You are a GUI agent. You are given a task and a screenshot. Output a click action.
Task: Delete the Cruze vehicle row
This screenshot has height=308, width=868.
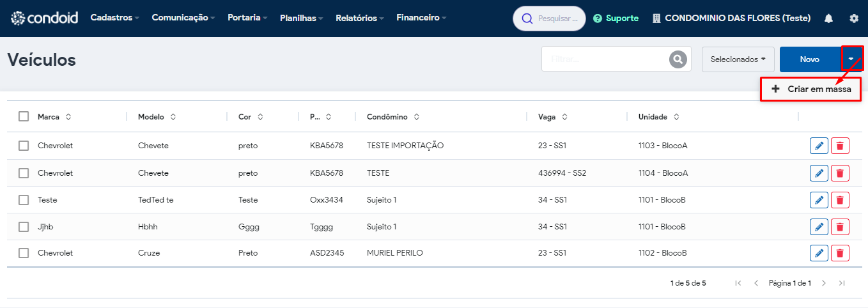[x=840, y=253]
